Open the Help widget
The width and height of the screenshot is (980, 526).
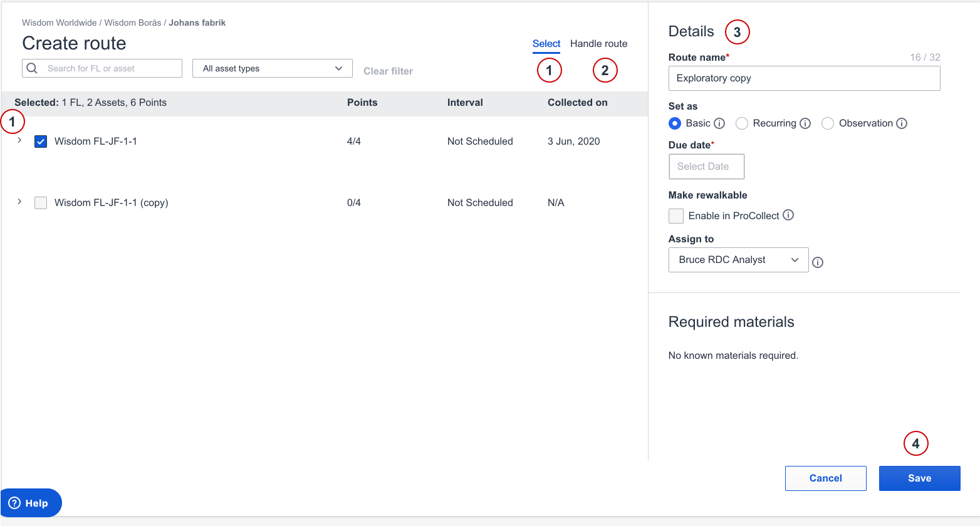click(x=31, y=503)
